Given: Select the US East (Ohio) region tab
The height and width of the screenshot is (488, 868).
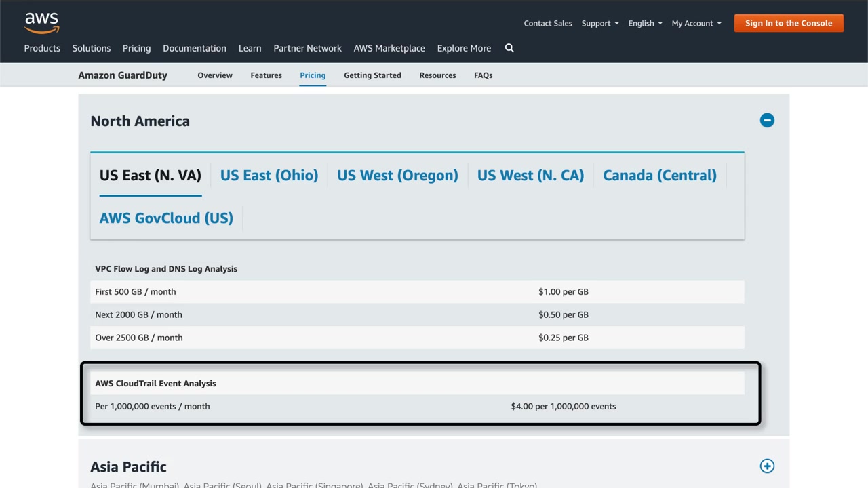Looking at the screenshot, I should point(269,176).
